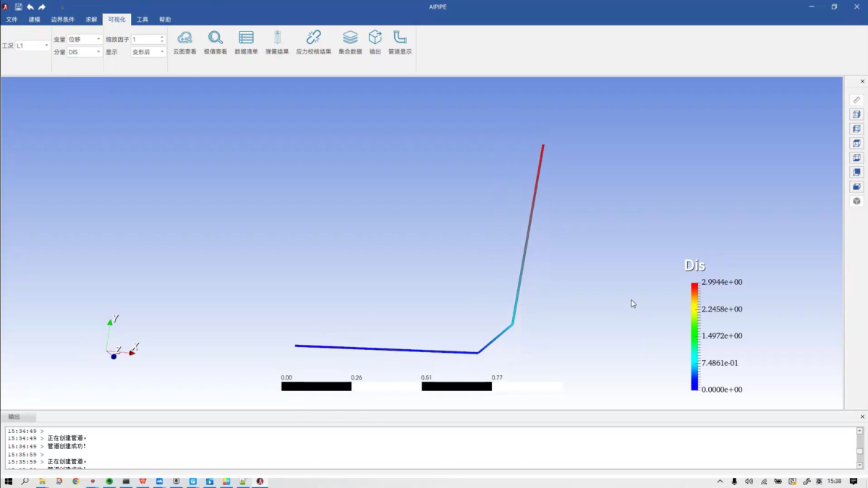Click the volume icon in system tray
This screenshot has width=868, height=488.
(749, 481)
